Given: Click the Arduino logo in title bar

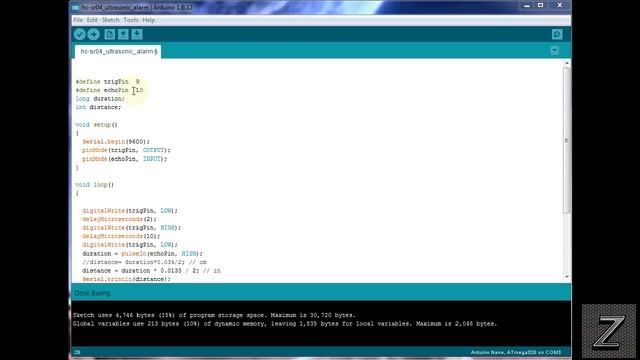Looking at the screenshot, I should (x=76, y=8).
